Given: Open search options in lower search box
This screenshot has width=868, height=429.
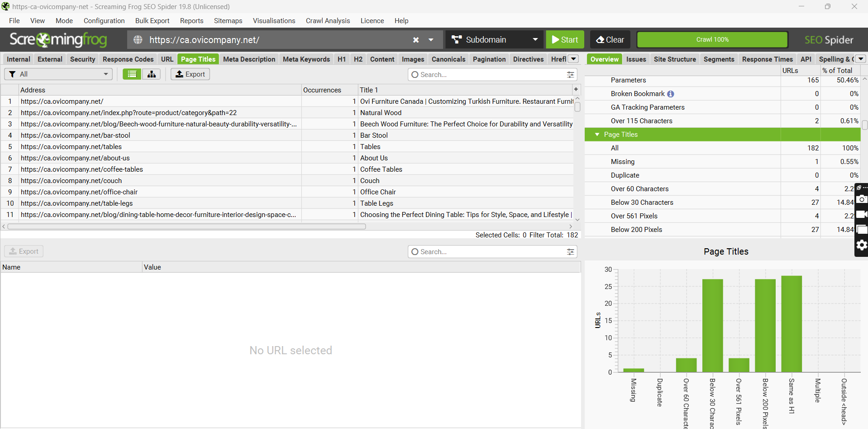Looking at the screenshot, I should click(x=570, y=251).
